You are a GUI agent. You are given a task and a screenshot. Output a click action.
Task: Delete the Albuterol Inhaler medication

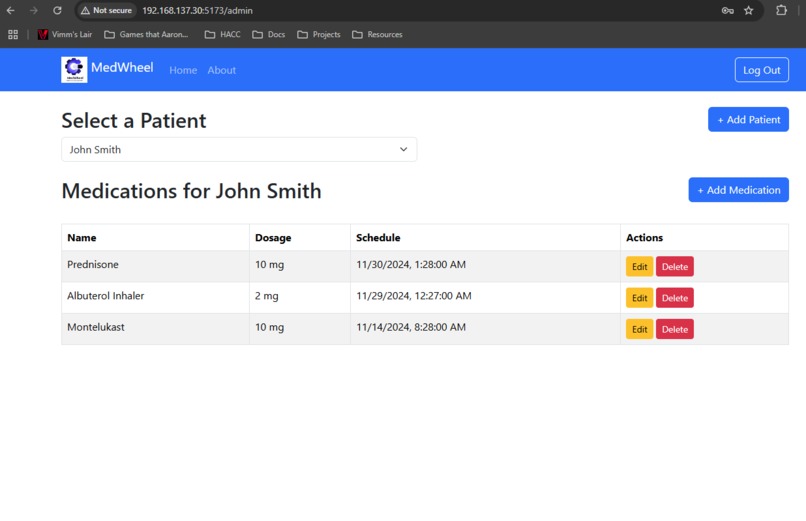point(674,298)
